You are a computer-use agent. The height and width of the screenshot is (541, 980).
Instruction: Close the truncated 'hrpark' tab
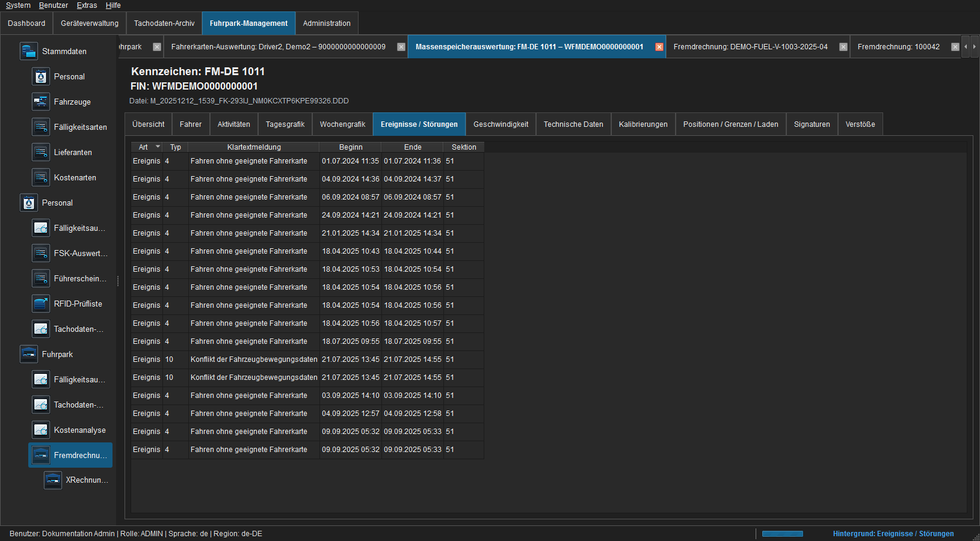click(x=157, y=47)
